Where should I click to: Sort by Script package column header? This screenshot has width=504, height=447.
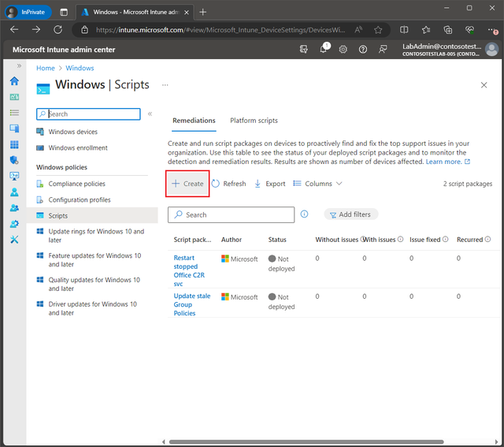192,240
